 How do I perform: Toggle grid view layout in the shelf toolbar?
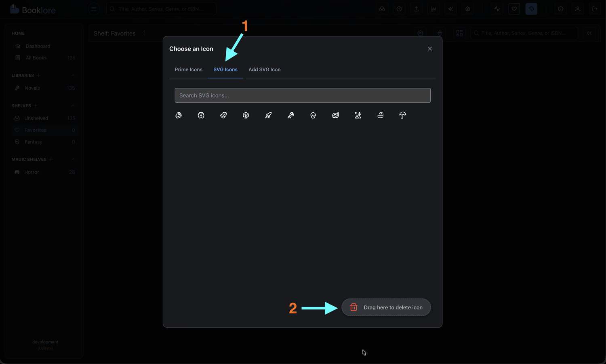pos(459,33)
